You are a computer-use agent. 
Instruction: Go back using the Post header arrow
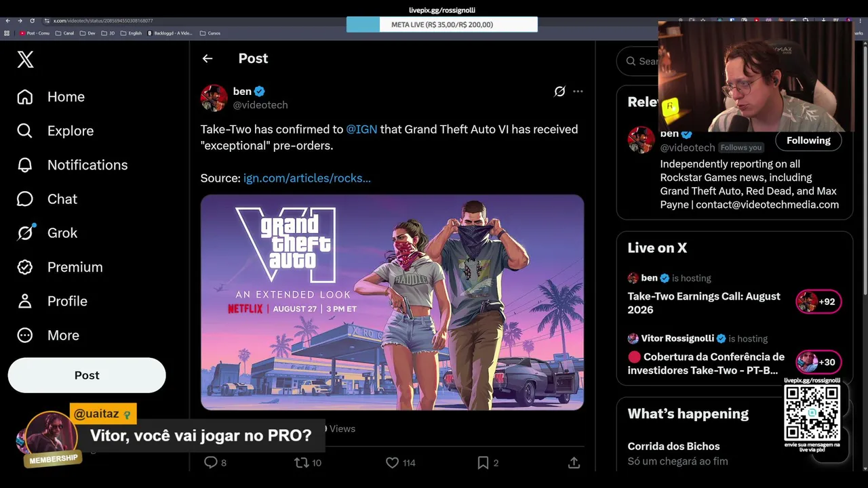coord(208,58)
